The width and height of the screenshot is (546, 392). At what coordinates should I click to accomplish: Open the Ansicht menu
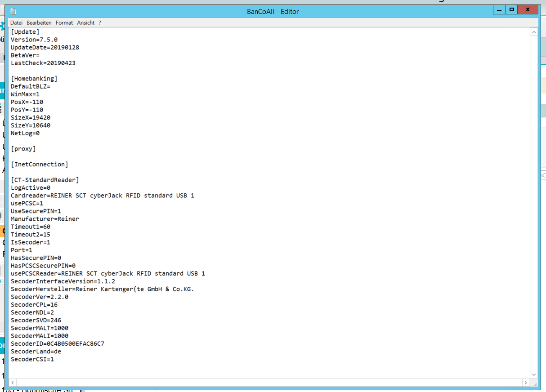pos(86,22)
